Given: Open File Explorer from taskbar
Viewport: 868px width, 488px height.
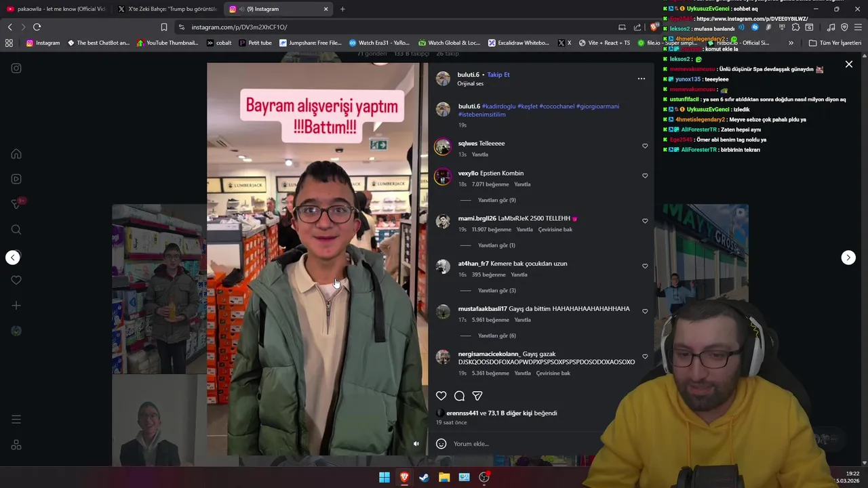Looking at the screenshot, I should click(444, 477).
